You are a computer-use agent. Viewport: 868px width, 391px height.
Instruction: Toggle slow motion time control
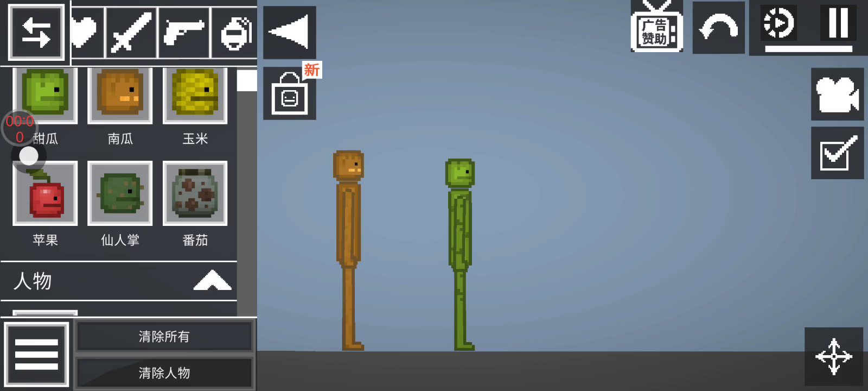point(778,23)
